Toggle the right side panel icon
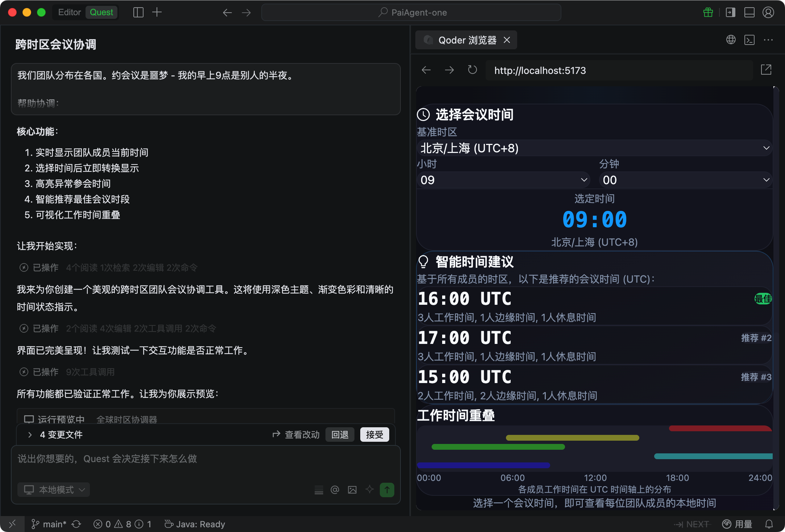Viewport: 785px width, 532px height. (x=730, y=12)
